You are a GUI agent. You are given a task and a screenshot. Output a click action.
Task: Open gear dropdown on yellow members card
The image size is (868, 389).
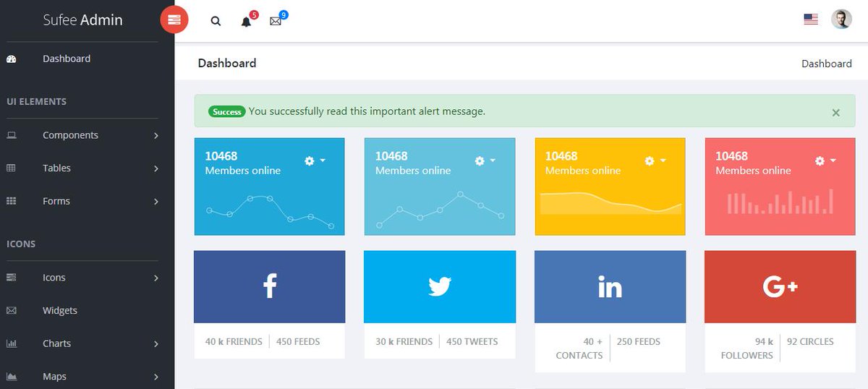click(655, 161)
